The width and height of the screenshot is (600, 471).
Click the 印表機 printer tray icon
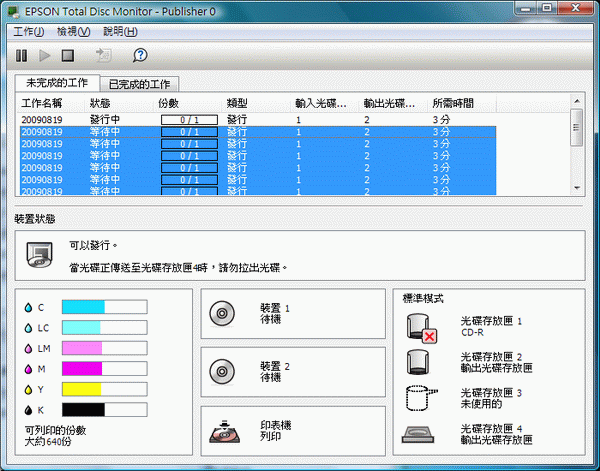point(225,432)
